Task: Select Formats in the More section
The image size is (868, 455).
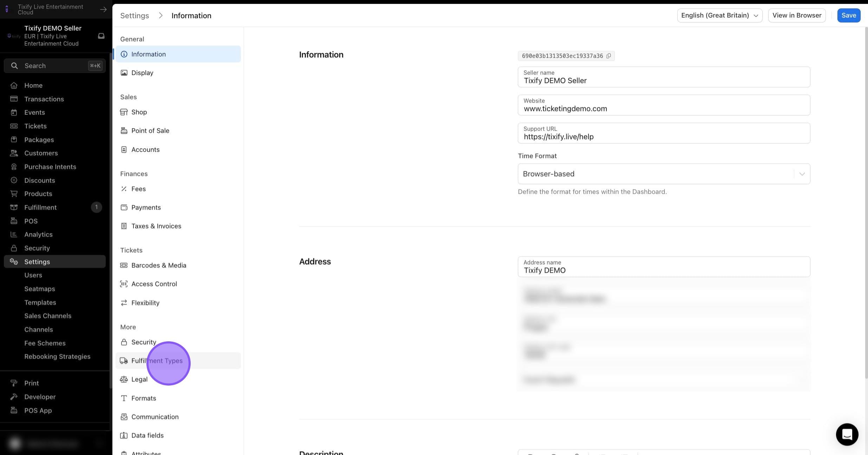Action: 178,398
